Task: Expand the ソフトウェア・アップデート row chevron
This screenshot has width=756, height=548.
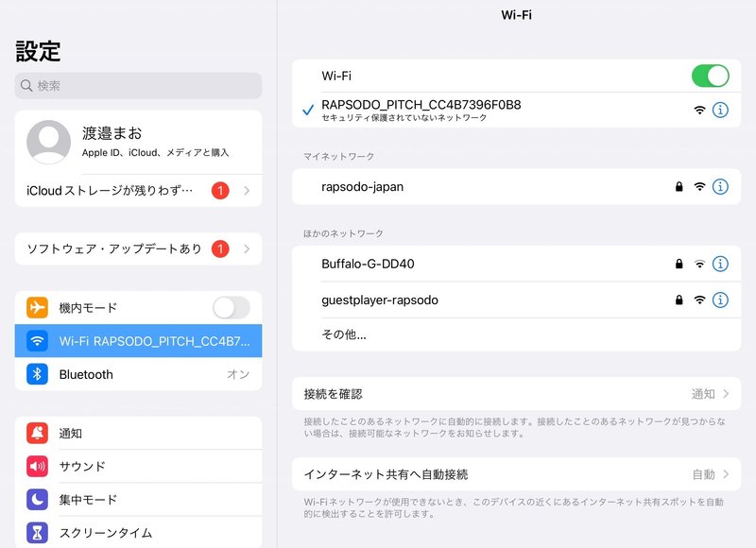Action: pos(247,248)
